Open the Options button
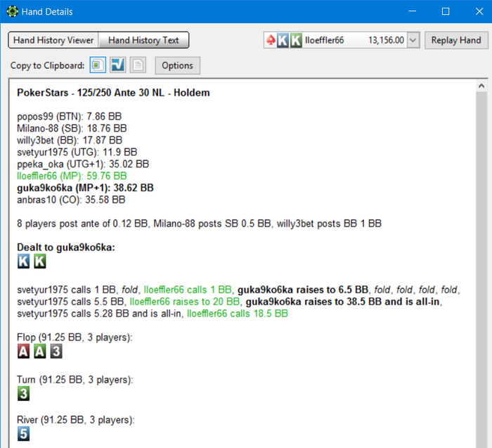The image size is (492, 448). click(177, 65)
